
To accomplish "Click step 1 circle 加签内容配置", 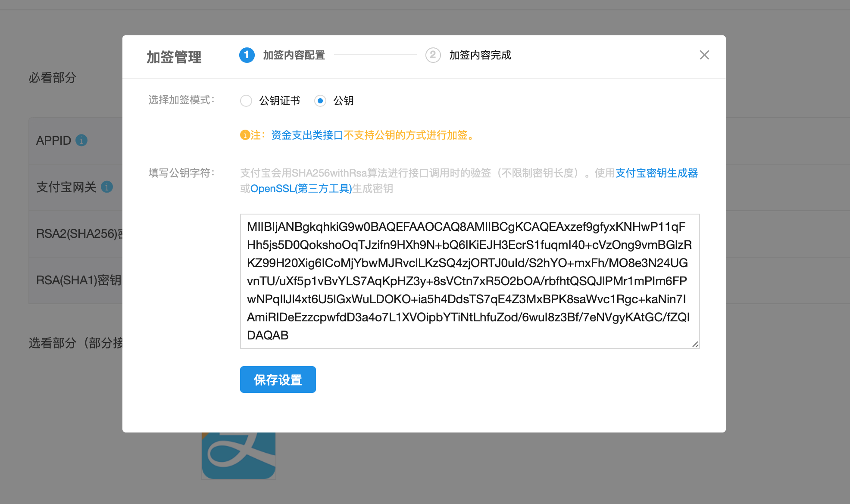I will pyautogui.click(x=247, y=55).
